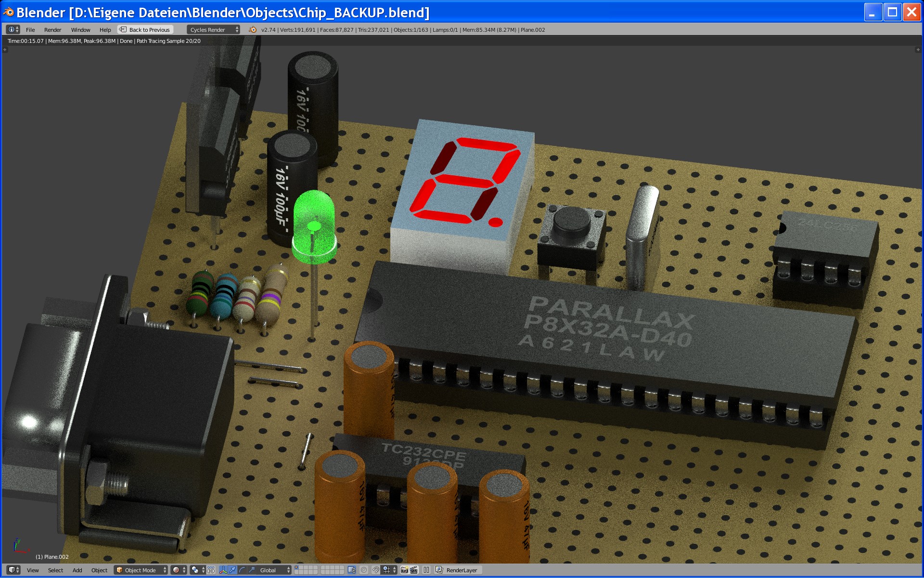
Task: Open the Render menu
Action: click(x=52, y=30)
